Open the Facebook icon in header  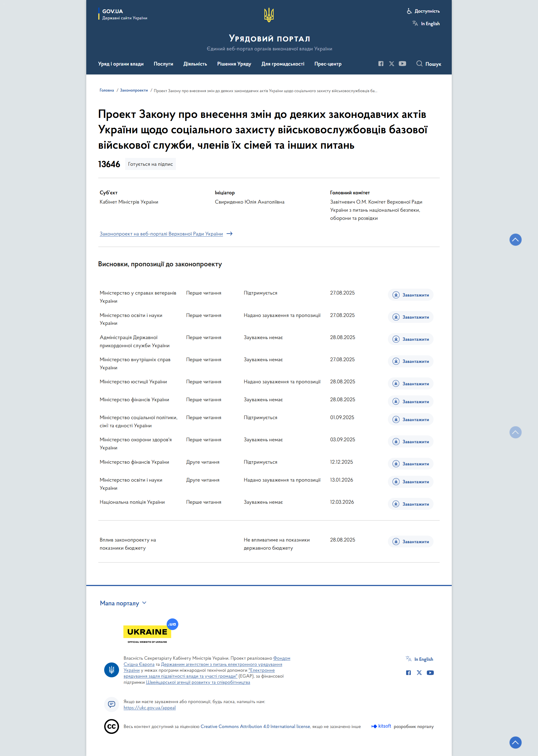(381, 64)
